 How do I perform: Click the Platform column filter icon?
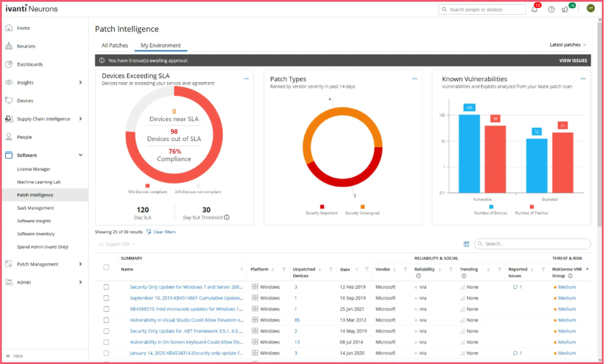(x=284, y=269)
